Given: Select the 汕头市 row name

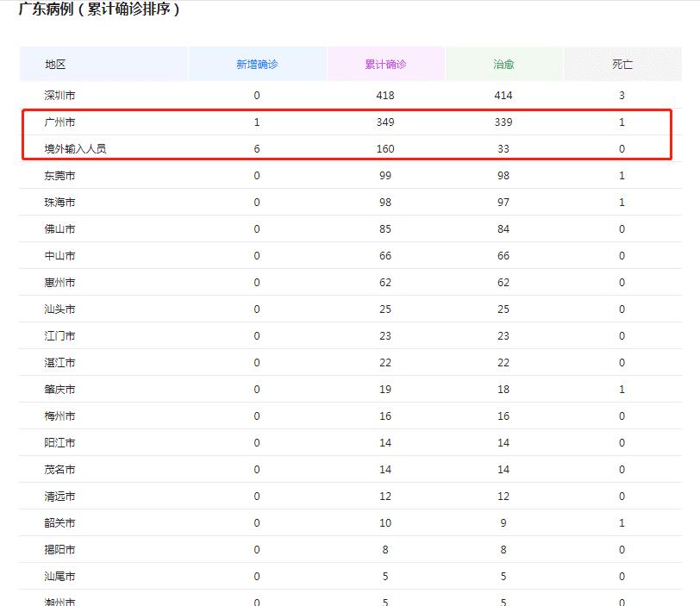Looking at the screenshot, I should coord(59,309).
